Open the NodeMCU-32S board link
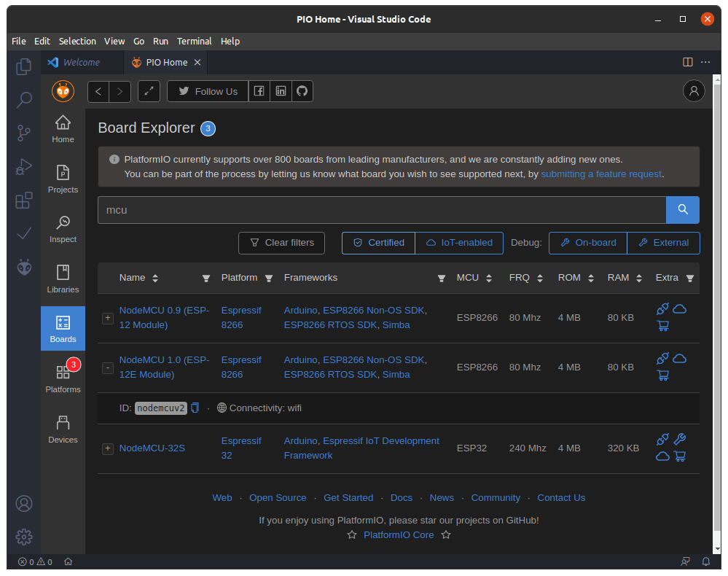The width and height of the screenshot is (728, 576). tap(152, 448)
